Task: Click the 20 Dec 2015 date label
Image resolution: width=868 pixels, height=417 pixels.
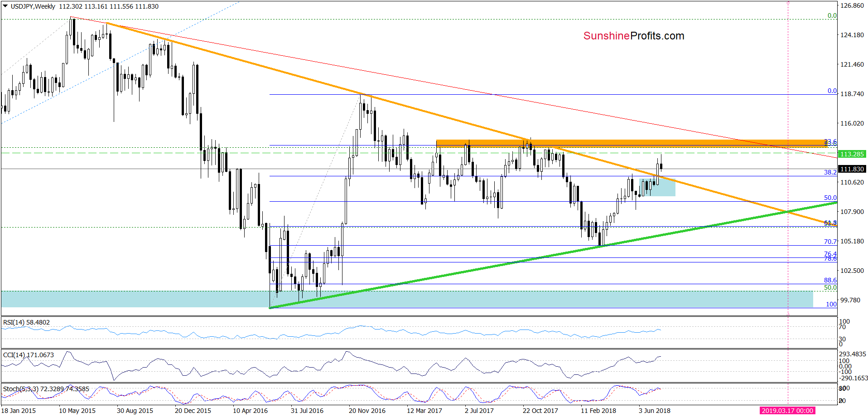Action: (193, 411)
